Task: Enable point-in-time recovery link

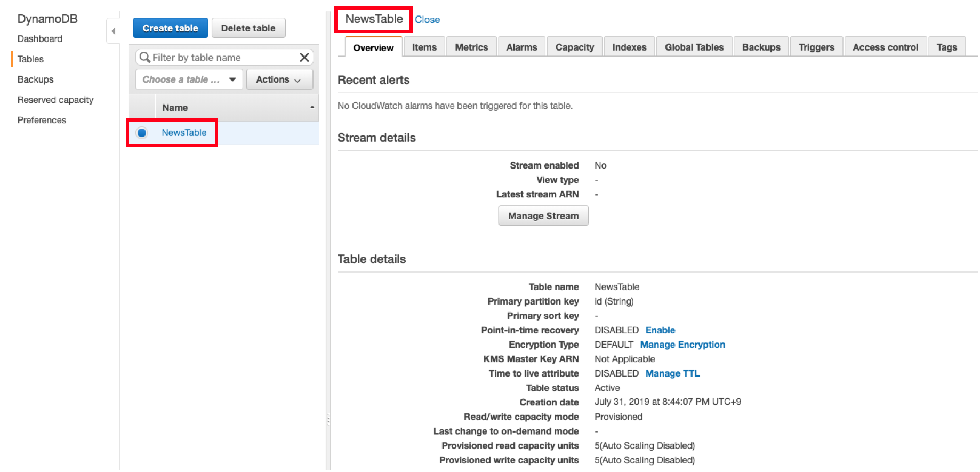Action: click(660, 330)
